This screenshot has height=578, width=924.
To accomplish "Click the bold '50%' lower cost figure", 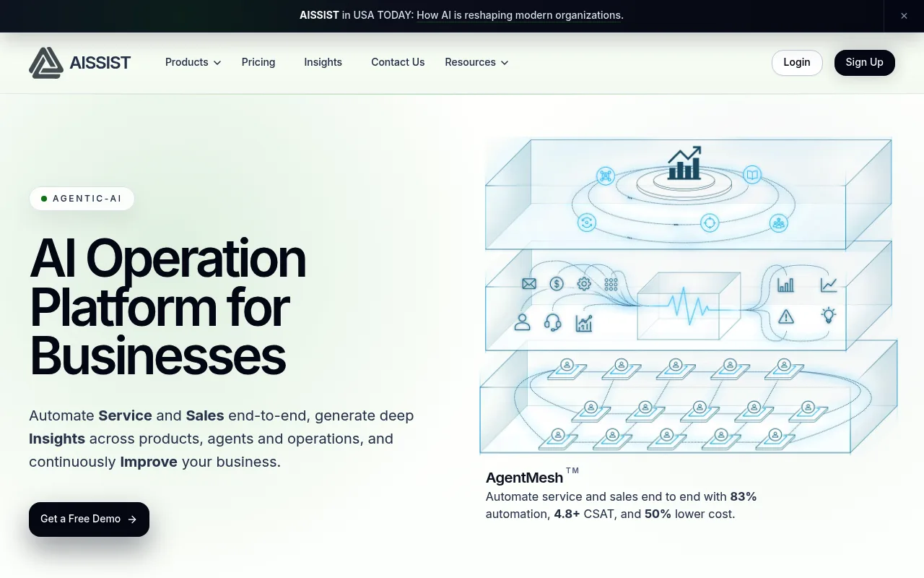I will tap(658, 514).
